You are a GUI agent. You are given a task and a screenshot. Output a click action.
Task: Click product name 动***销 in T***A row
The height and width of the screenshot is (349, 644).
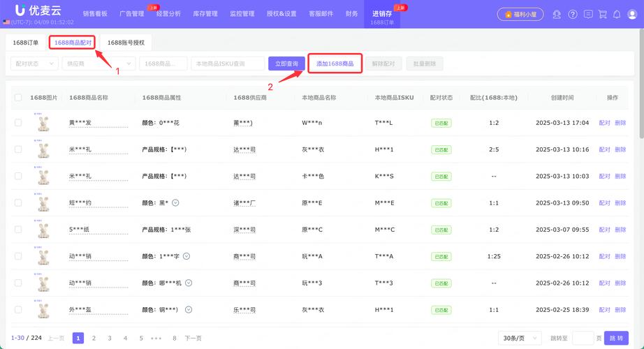click(80, 256)
